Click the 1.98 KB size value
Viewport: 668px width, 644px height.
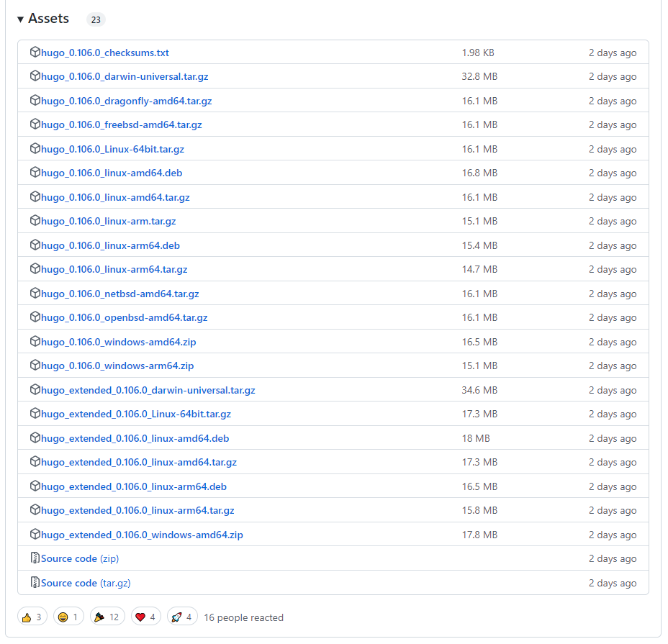coord(478,53)
